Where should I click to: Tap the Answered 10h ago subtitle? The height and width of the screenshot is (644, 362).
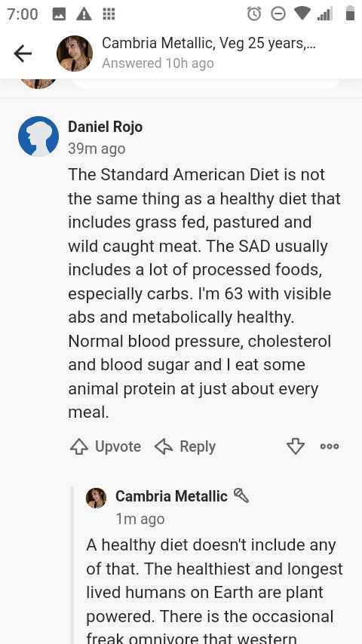click(158, 63)
